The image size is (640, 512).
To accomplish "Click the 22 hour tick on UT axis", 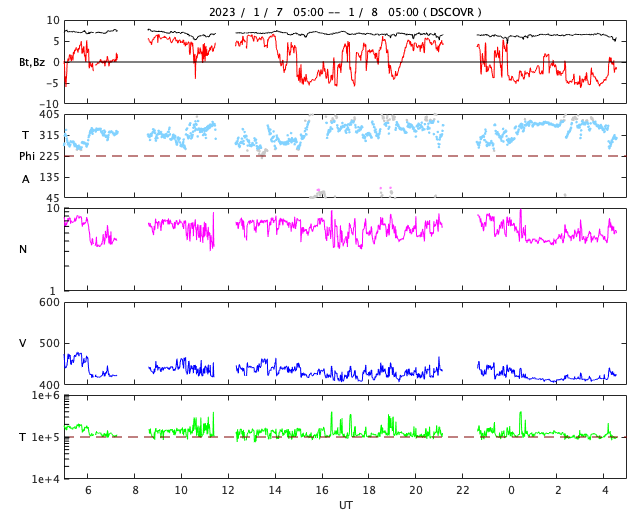I will pyautogui.click(x=463, y=490).
